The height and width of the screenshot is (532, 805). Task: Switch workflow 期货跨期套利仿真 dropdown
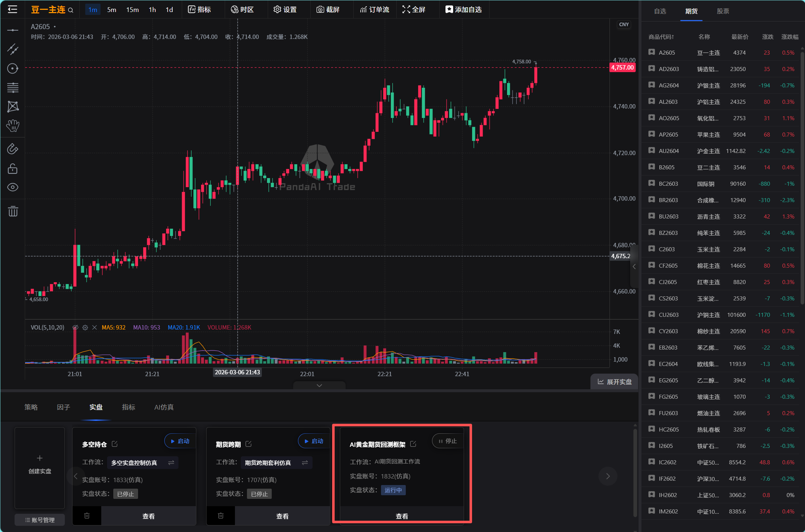[276, 462]
